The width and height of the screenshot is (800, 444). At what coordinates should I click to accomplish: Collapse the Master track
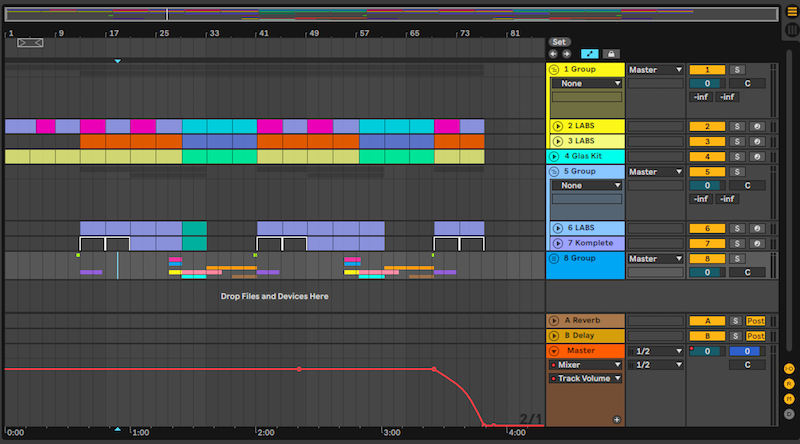click(554, 351)
